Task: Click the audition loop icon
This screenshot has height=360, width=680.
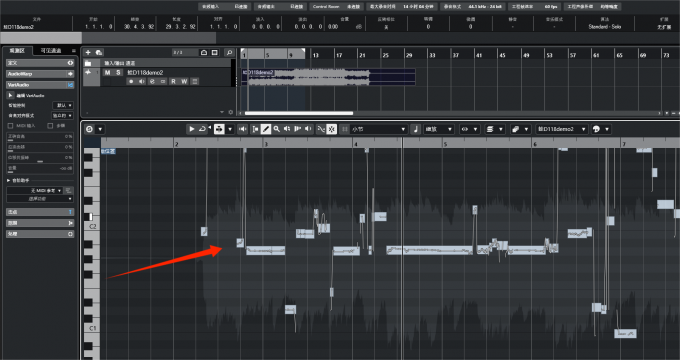Action: pyautogui.click(x=202, y=129)
